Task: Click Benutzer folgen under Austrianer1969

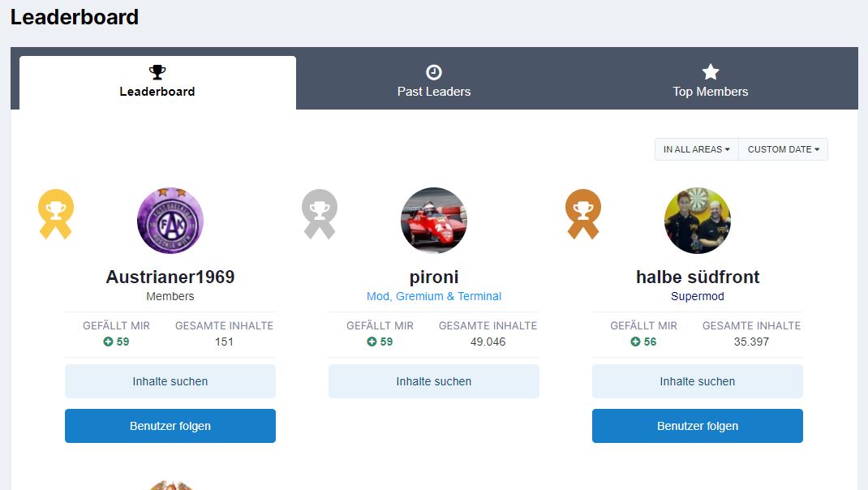Action: [x=170, y=426]
